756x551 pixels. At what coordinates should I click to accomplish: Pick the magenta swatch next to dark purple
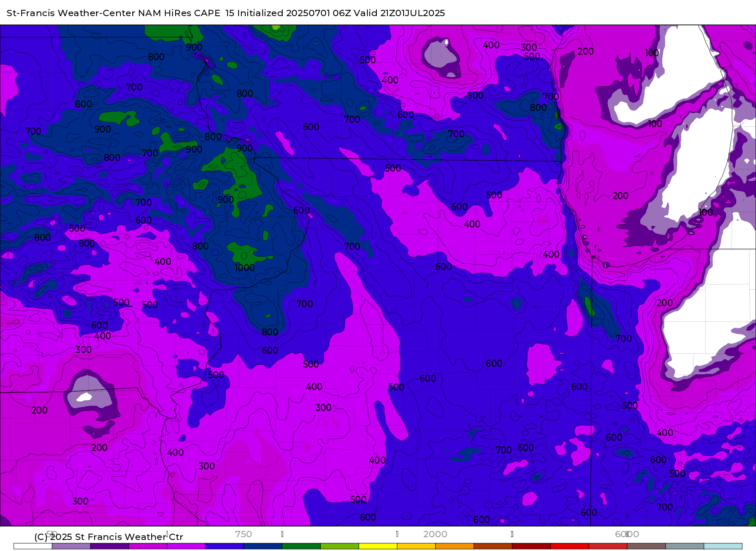click(148, 546)
